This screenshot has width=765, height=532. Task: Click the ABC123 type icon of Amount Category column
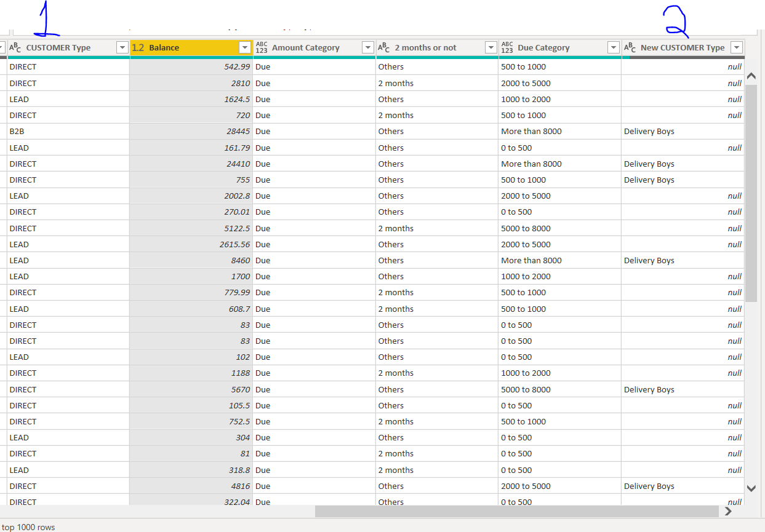click(262, 47)
